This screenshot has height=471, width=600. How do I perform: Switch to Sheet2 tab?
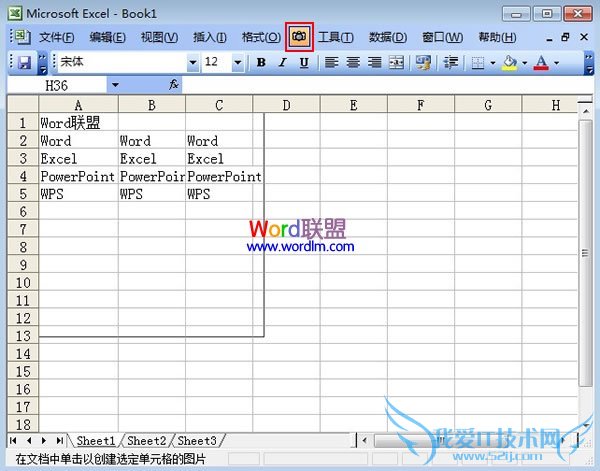click(x=147, y=441)
